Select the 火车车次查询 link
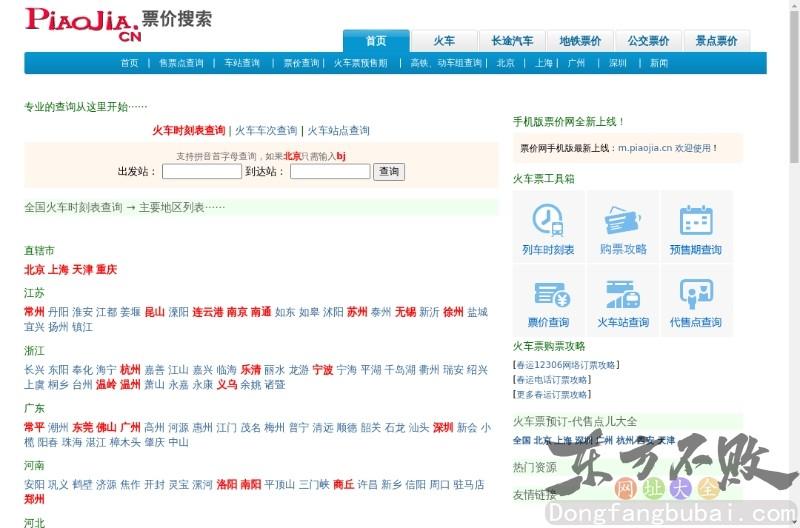 point(266,131)
